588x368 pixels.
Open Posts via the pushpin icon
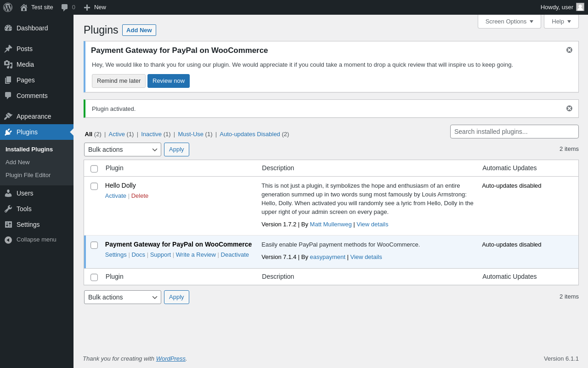pyautogui.click(x=8, y=49)
